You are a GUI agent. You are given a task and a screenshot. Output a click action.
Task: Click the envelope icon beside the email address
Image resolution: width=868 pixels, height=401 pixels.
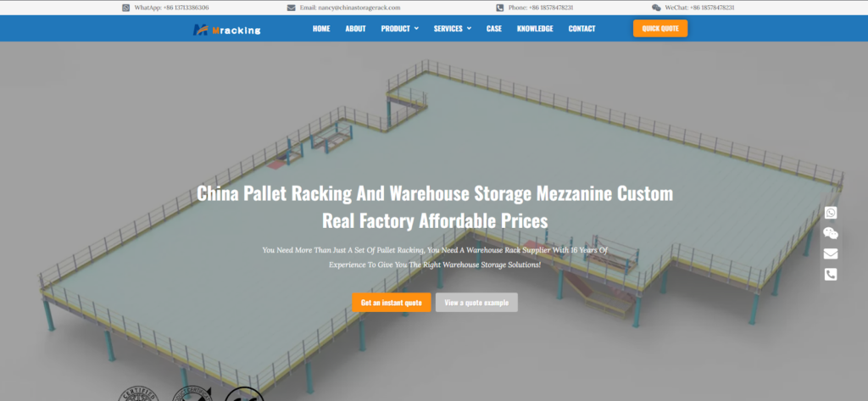(x=292, y=8)
